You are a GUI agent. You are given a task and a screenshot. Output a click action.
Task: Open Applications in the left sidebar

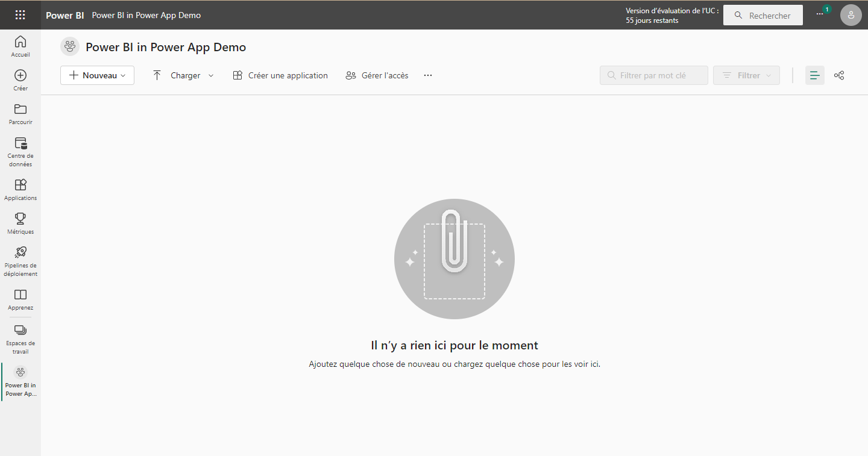click(20, 190)
